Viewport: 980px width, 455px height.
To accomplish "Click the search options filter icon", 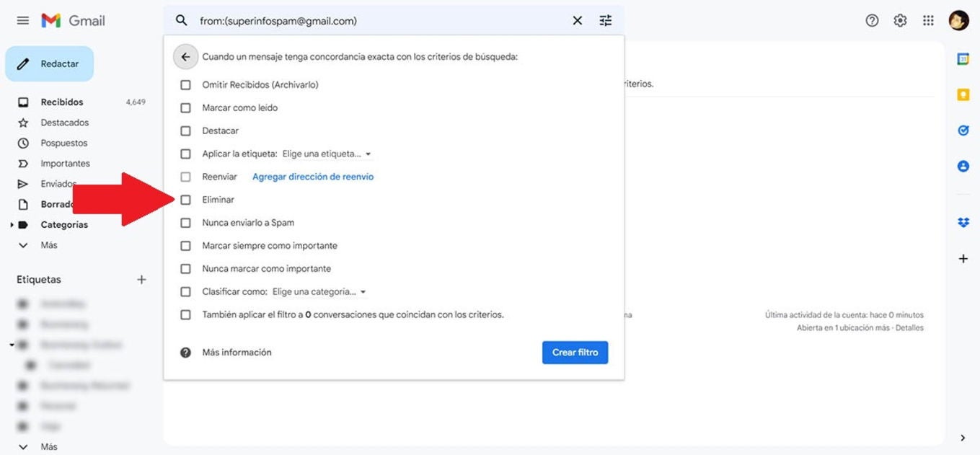I will [x=606, y=21].
